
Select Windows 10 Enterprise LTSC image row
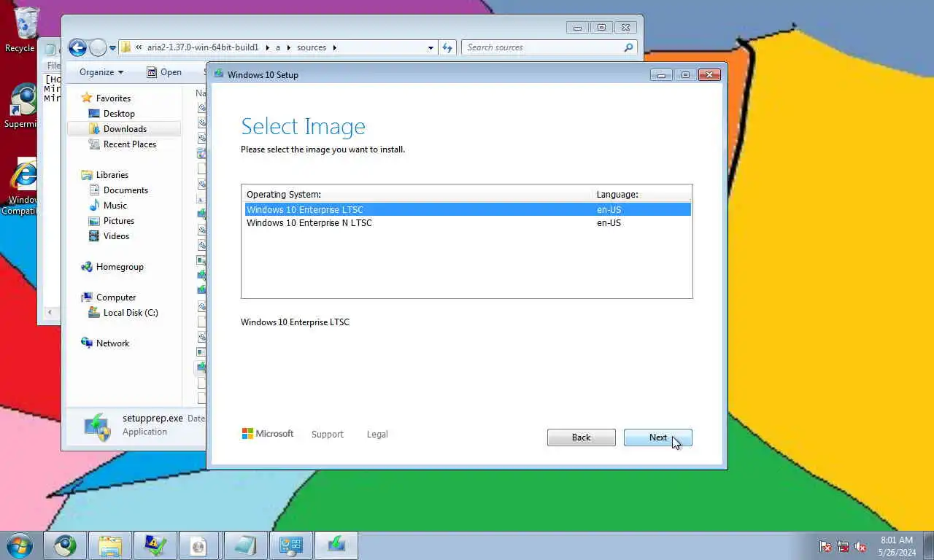pyautogui.click(x=467, y=209)
